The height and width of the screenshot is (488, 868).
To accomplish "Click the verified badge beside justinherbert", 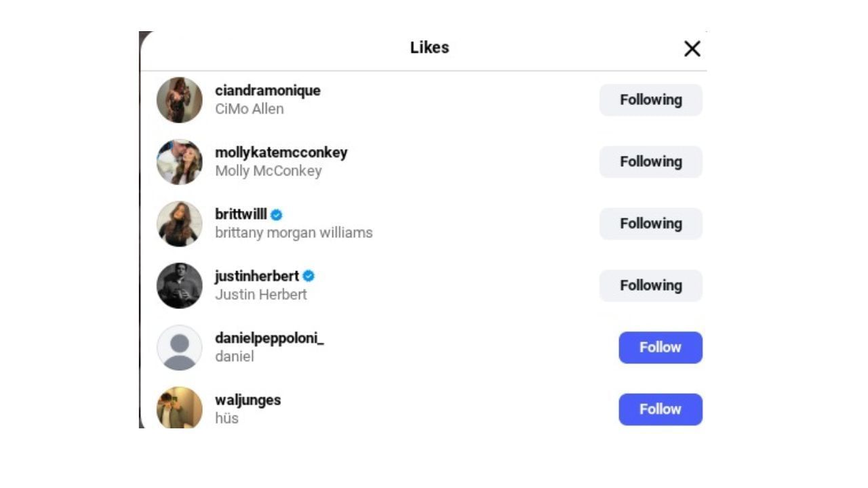I will [x=309, y=277].
